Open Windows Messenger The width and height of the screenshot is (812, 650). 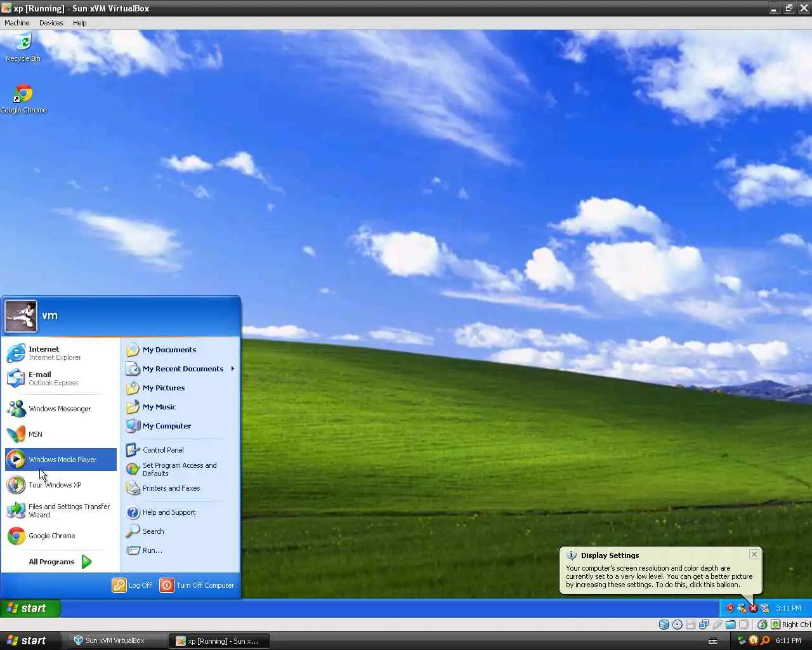pos(61,409)
